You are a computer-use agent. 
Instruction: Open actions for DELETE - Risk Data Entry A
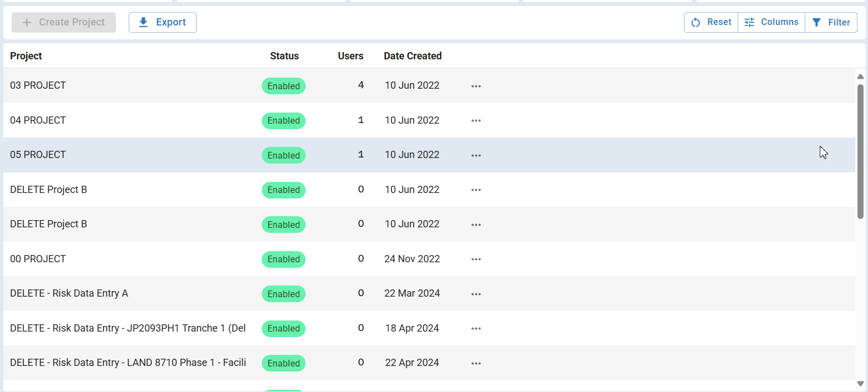[x=475, y=294]
